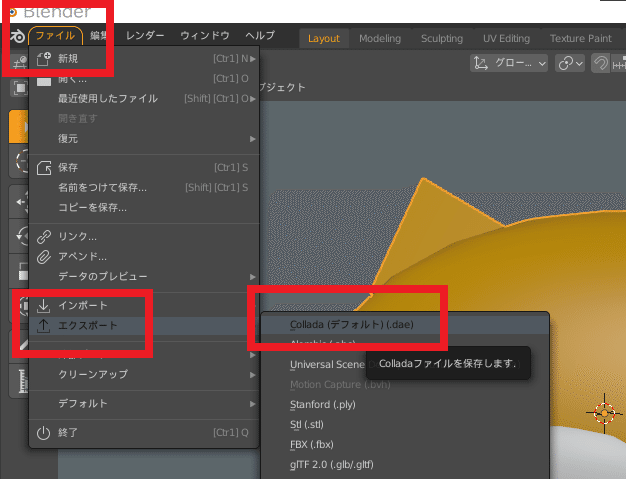Viewport: 626px width, 479px height.
Task: Click the power icon beside 終了
Action: pos(44,433)
